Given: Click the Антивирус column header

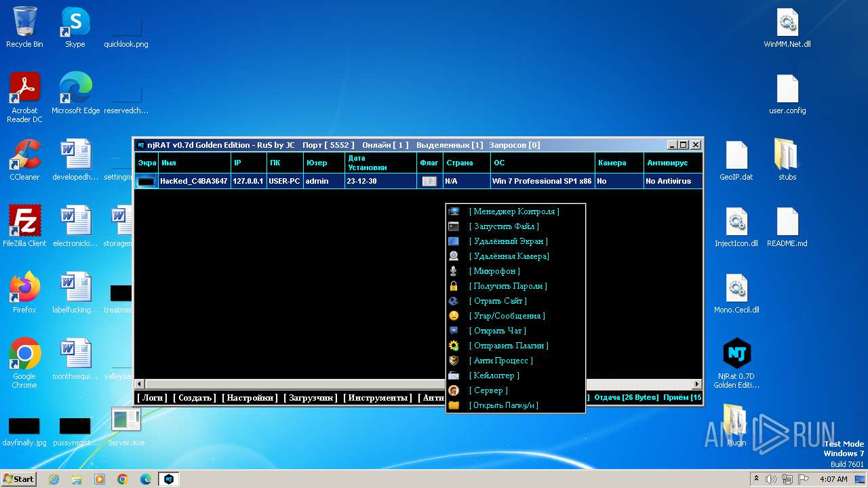Looking at the screenshot, I should point(673,163).
